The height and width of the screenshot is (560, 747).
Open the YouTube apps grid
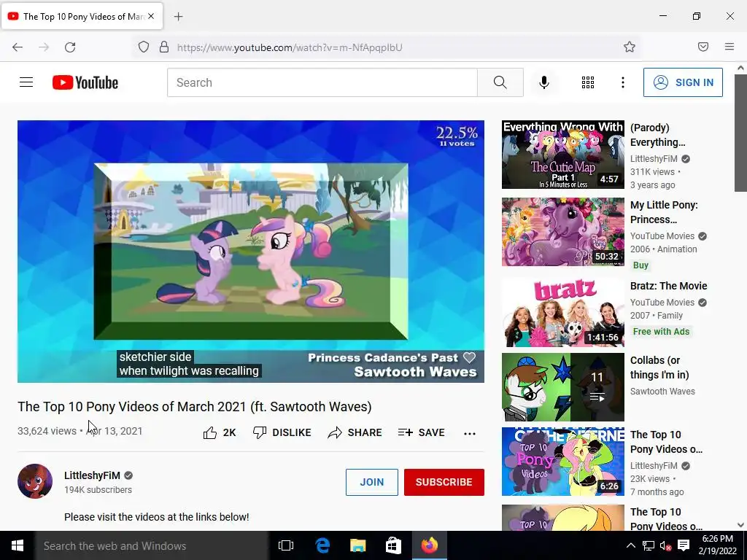588,82
